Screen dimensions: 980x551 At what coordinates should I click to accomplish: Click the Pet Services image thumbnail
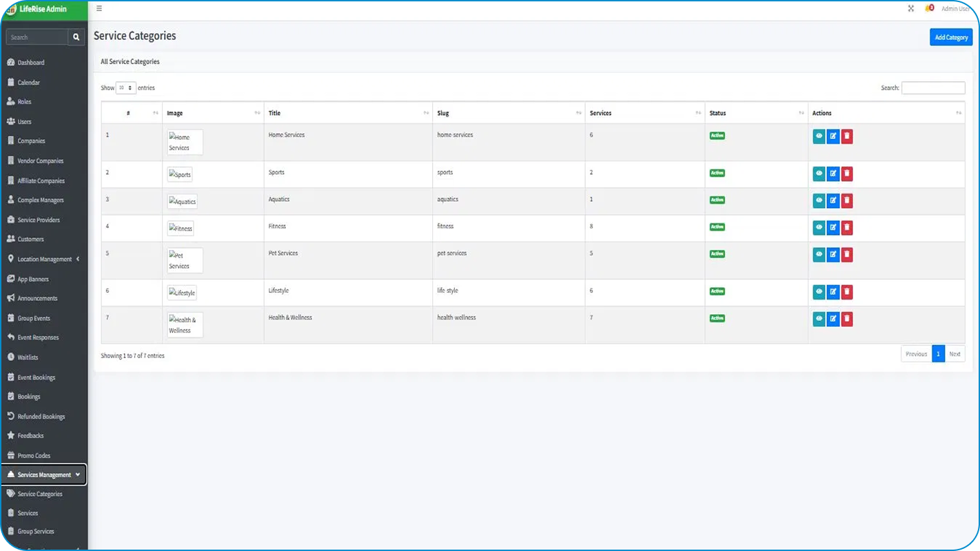coord(185,260)
